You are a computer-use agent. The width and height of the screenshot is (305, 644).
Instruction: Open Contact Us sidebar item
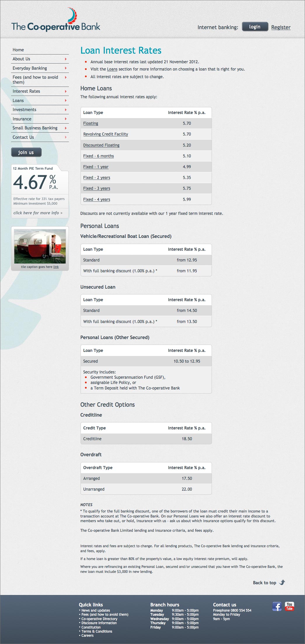tap(23, 137)
